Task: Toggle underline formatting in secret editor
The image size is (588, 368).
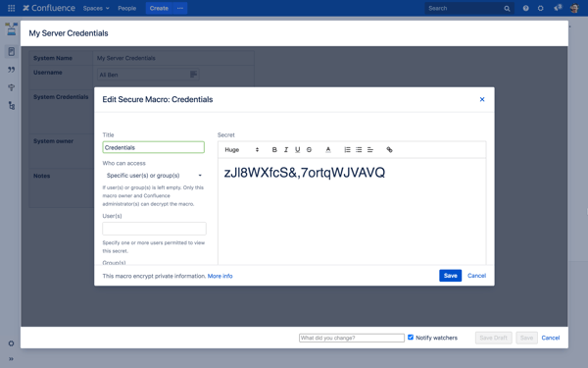Action: (297, 149)
